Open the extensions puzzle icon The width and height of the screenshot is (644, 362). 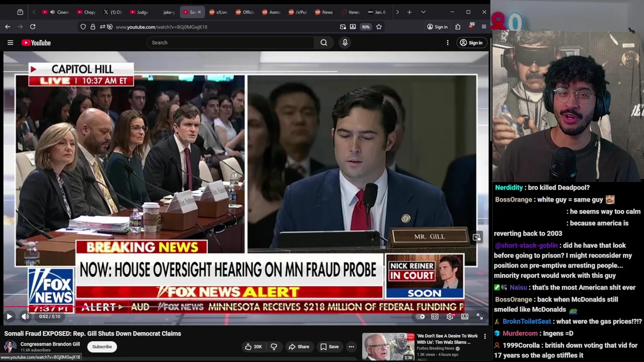click(x=458, y=27)
